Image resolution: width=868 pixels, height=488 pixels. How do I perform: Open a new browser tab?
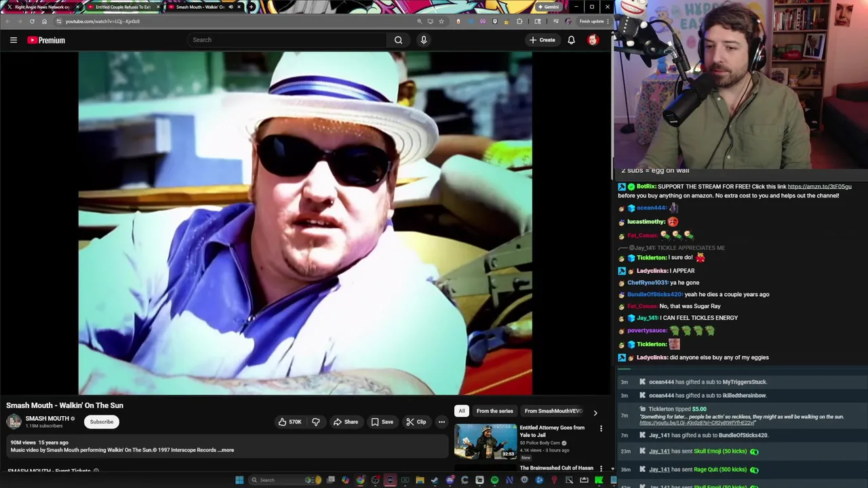tap(252, 7)
